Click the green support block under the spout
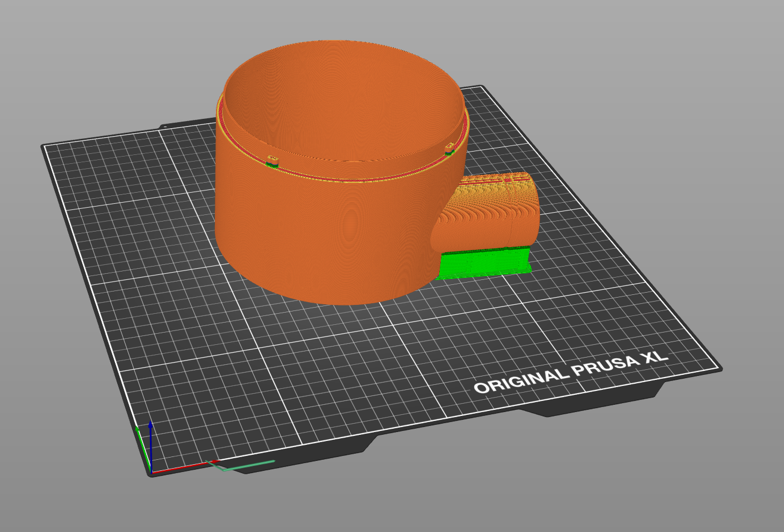Viewport: 784px width, 532px height. [x=484, y=262]
